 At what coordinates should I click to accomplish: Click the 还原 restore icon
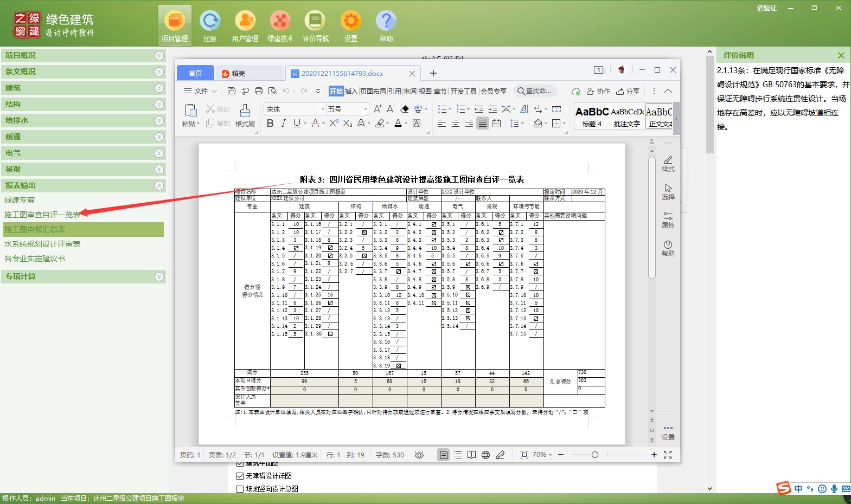pos(210,25)
